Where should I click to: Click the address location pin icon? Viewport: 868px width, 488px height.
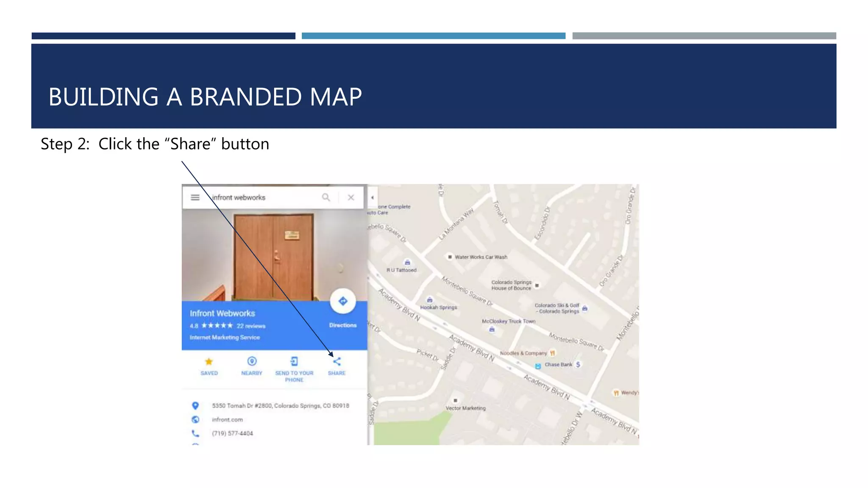coord(195,405)
